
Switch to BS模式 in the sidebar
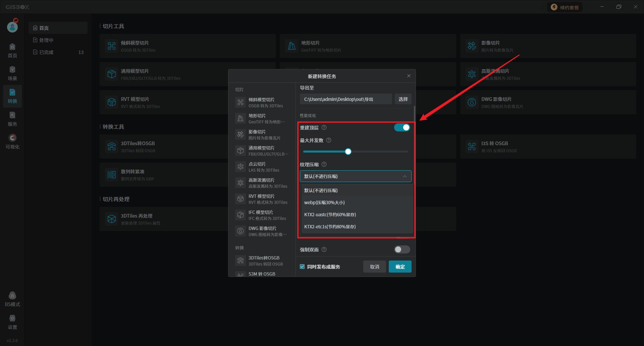pyautogui.click(x=12, y=299)
